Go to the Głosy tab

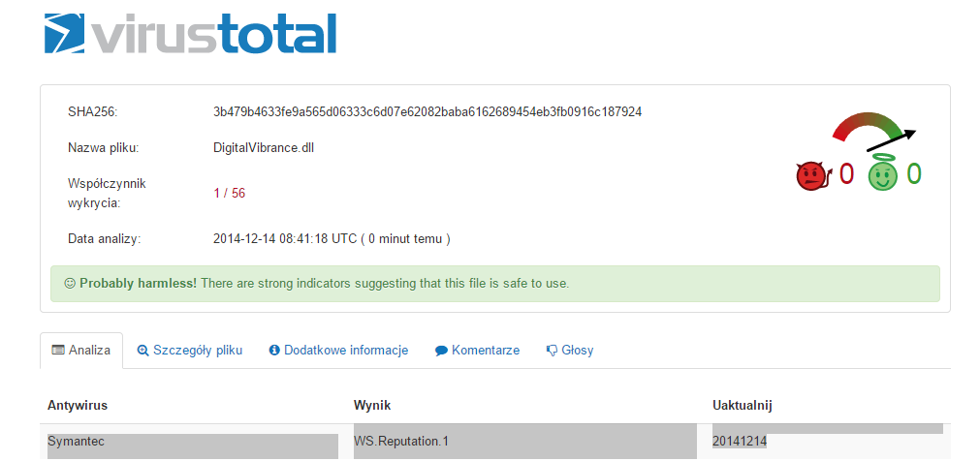[570, 351]
